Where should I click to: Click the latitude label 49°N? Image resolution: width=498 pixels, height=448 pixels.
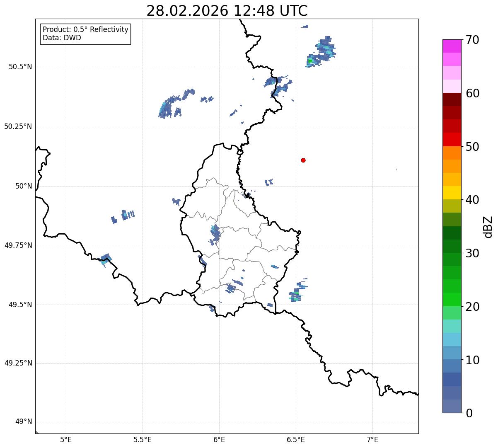(x=24, y=422)
